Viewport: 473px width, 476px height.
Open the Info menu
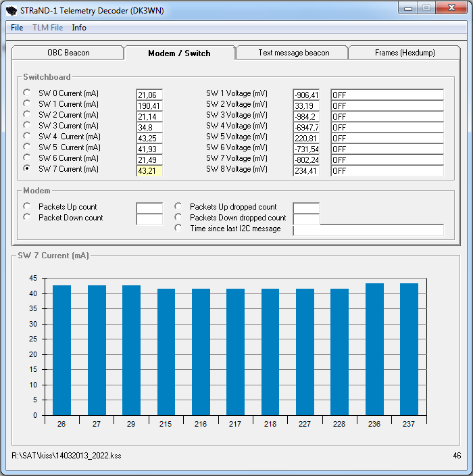pyautogui.click(x=79, y=28)
